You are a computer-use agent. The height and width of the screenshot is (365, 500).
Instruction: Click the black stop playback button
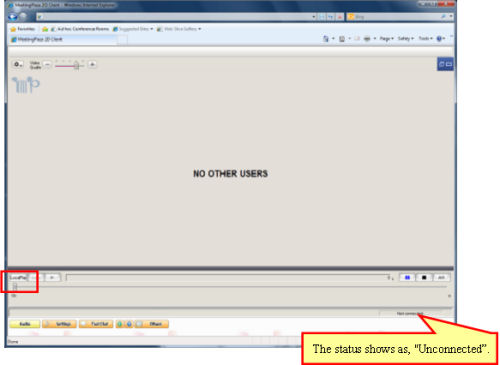click(424, 277)
